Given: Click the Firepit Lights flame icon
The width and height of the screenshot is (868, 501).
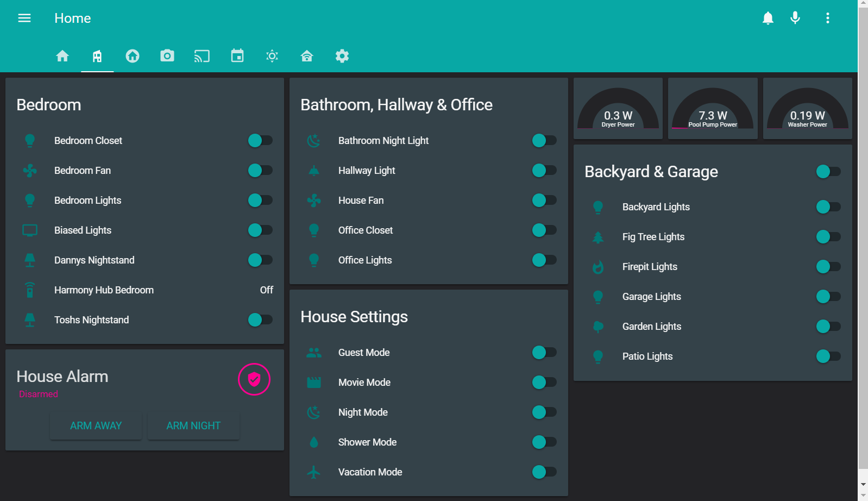Looking at the screenshot, I should [598, 266].
